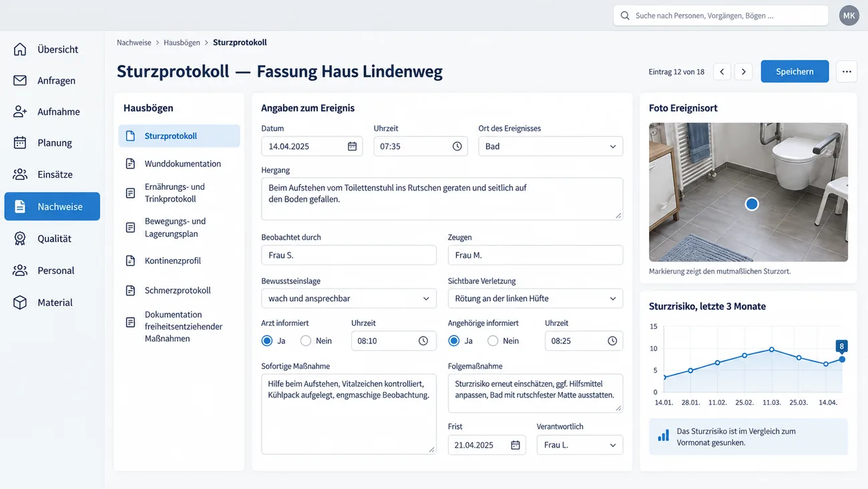Click the Ernährungs- und Trinkprotokoll icon
The height and width of the screenshot is (489, 868).
130,193
